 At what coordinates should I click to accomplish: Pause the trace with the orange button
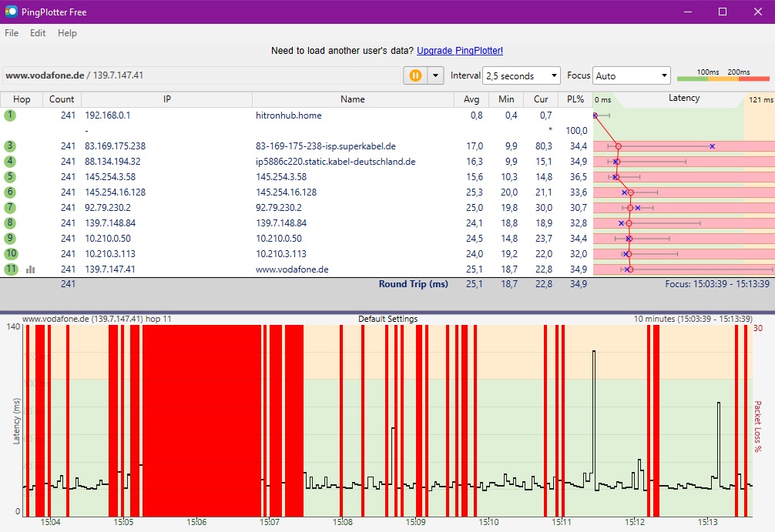pos(414,75)
